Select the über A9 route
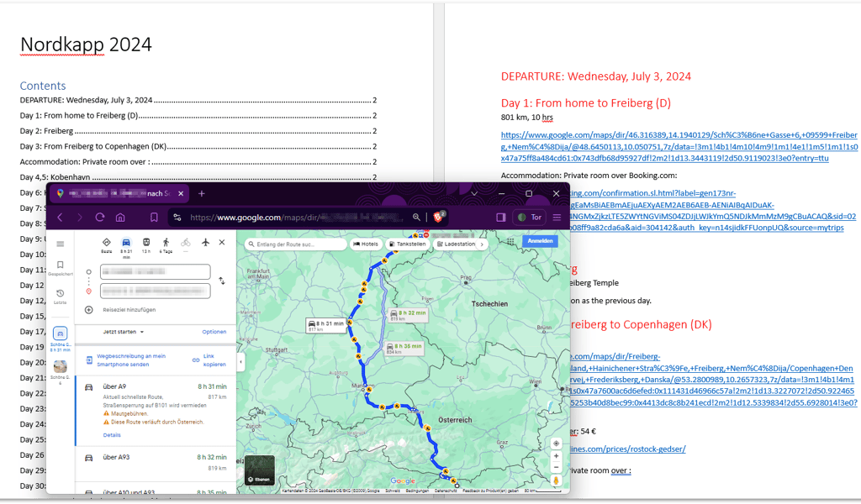This screenshot has width=861, height=504. (156, 411)
